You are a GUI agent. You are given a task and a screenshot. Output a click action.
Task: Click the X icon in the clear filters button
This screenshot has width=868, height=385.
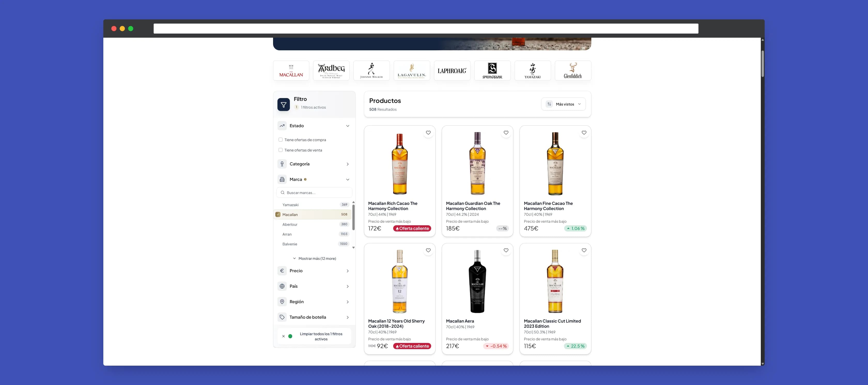(x=283, y=336)
